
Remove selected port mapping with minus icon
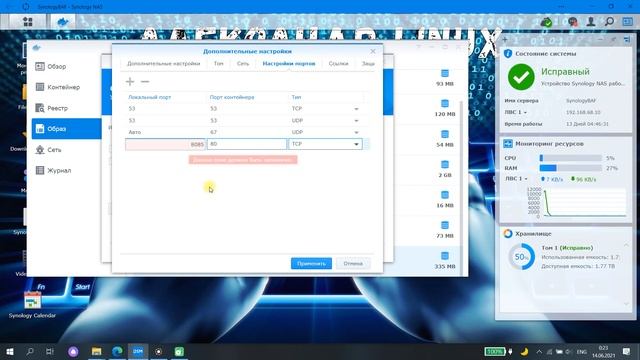[x=145, y=82]
